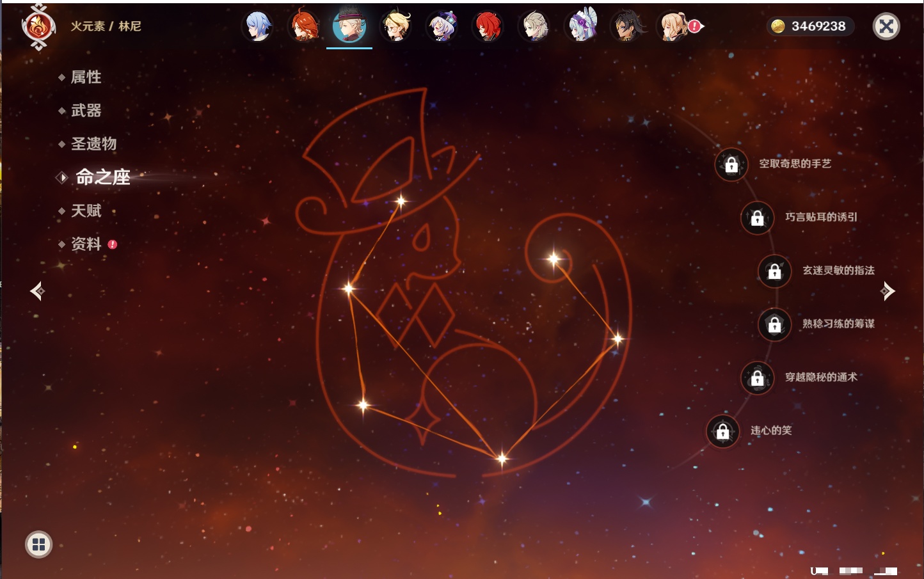Open the 圣遗物 artifacts menu

click(93, 144)
